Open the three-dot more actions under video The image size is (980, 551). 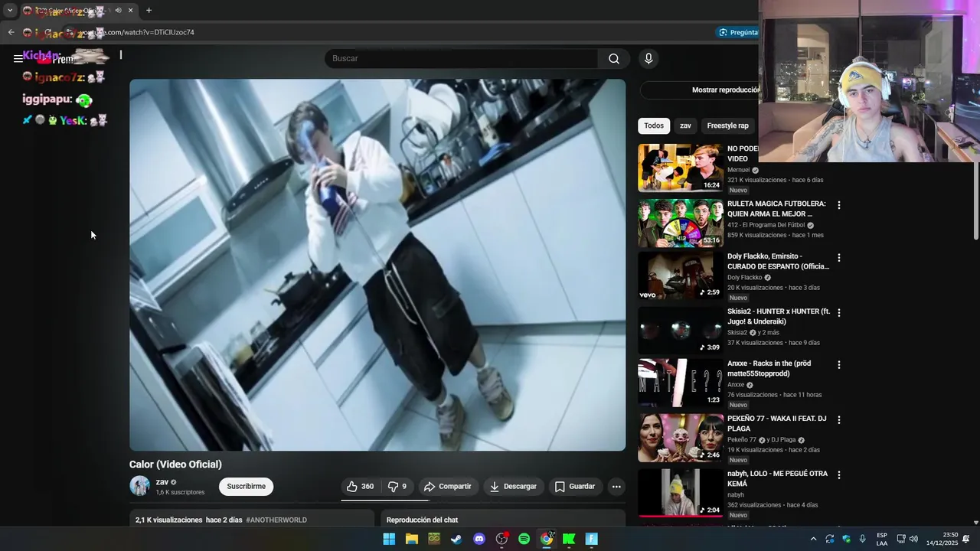(x=616, y=487)
